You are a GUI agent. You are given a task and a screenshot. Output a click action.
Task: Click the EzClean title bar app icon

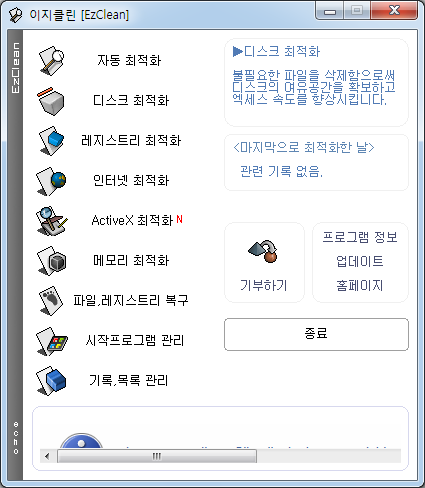(x=15, y=15)
